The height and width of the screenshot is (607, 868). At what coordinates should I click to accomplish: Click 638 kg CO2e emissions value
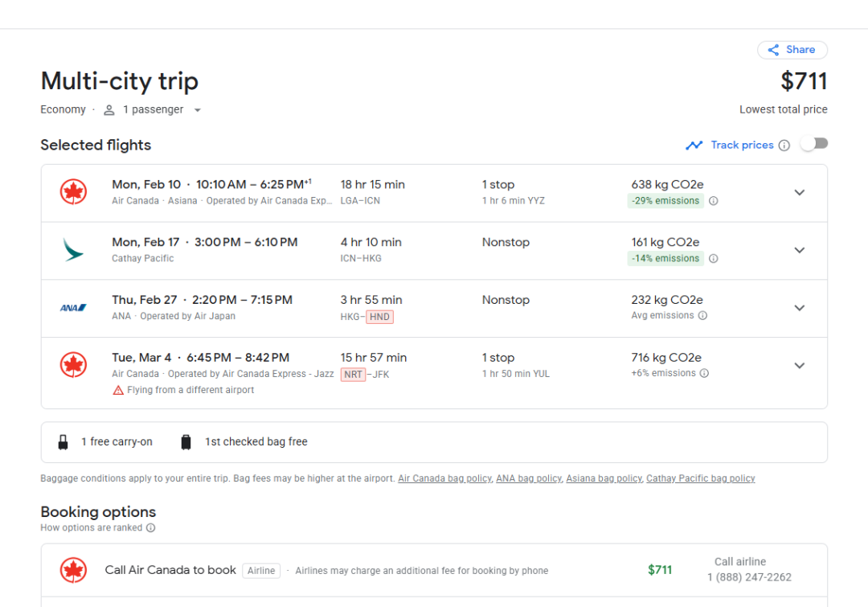pyautogui.click(x=667, y=184)
